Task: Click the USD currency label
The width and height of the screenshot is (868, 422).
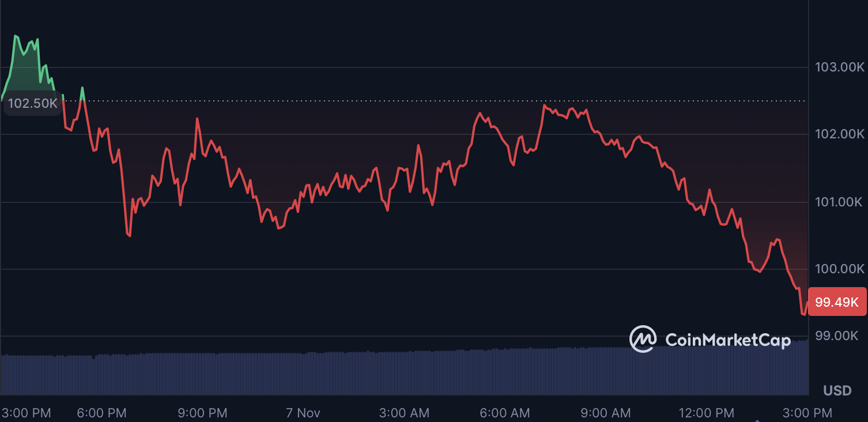Action: pos(837,391)
